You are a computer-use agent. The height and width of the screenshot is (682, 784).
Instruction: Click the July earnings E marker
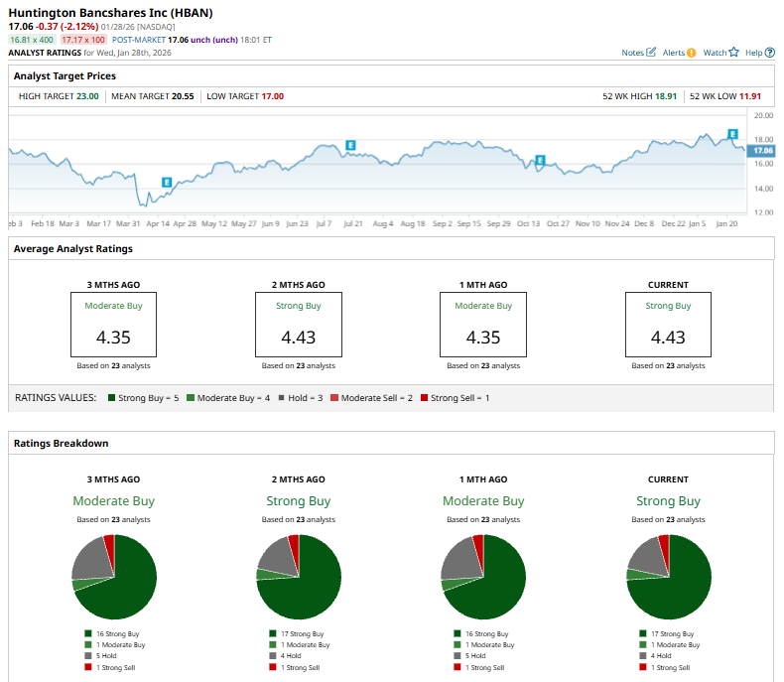350,145
